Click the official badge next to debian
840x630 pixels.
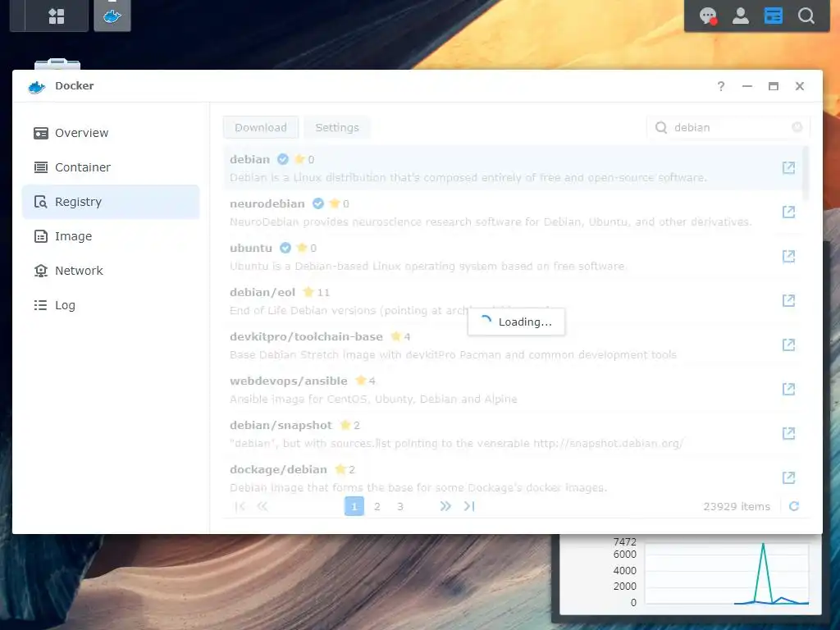click(x=283, y=159)
